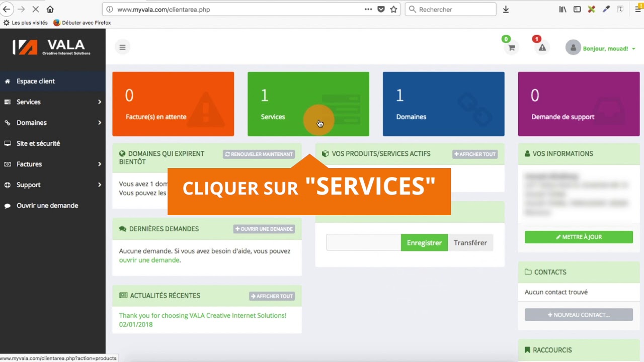Open the Bonjour, mouad! account dropdown
The height and width of the screenshot is (362, 644).
click(609, 49)
